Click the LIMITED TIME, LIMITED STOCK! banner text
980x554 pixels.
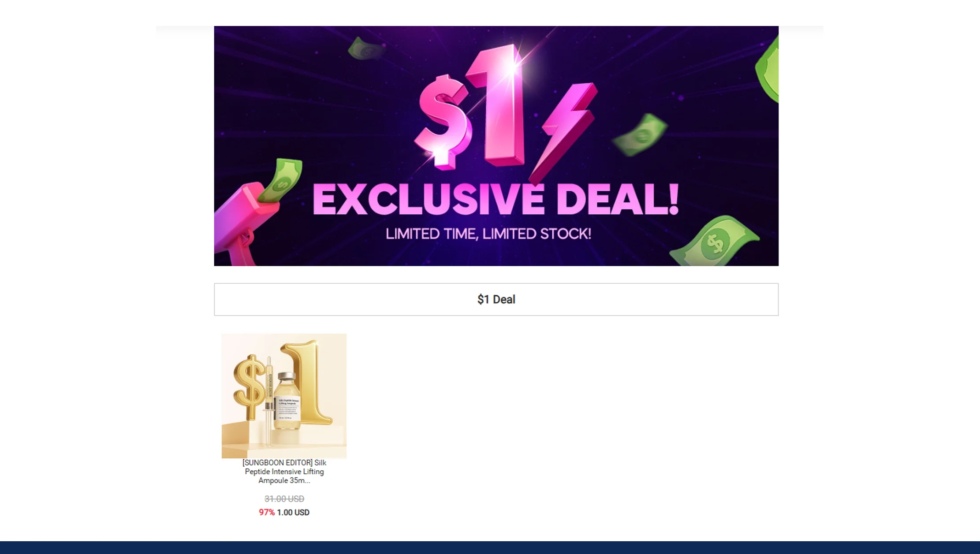[x=488, y=234]
